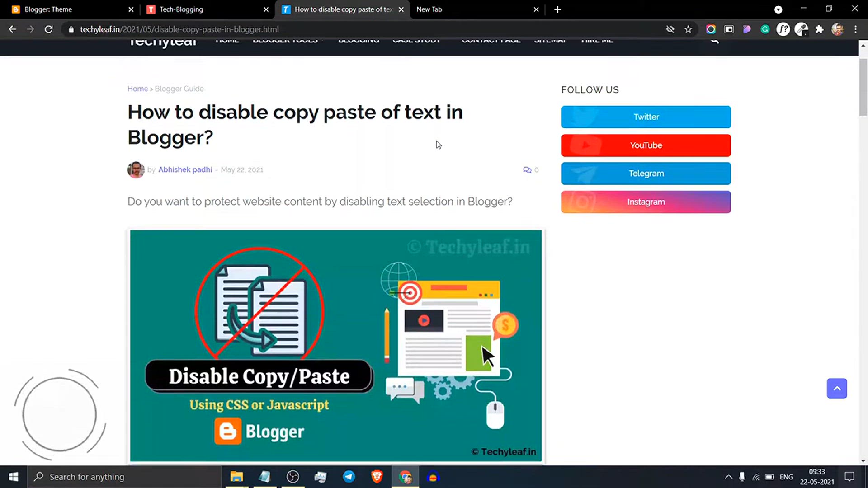Open the Grammarly extension icon
The height and width of the screenshot is (488, 868).
point(765,29)
